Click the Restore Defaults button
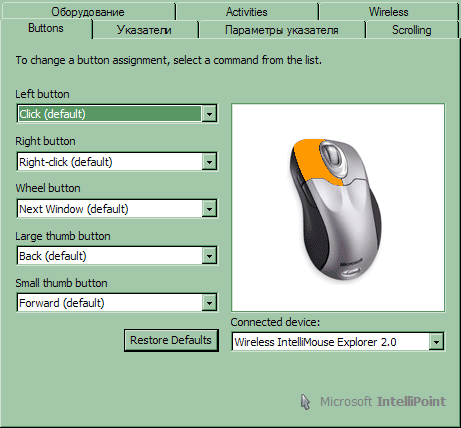This screenshot has width=461, height=428. pos(171,340)
